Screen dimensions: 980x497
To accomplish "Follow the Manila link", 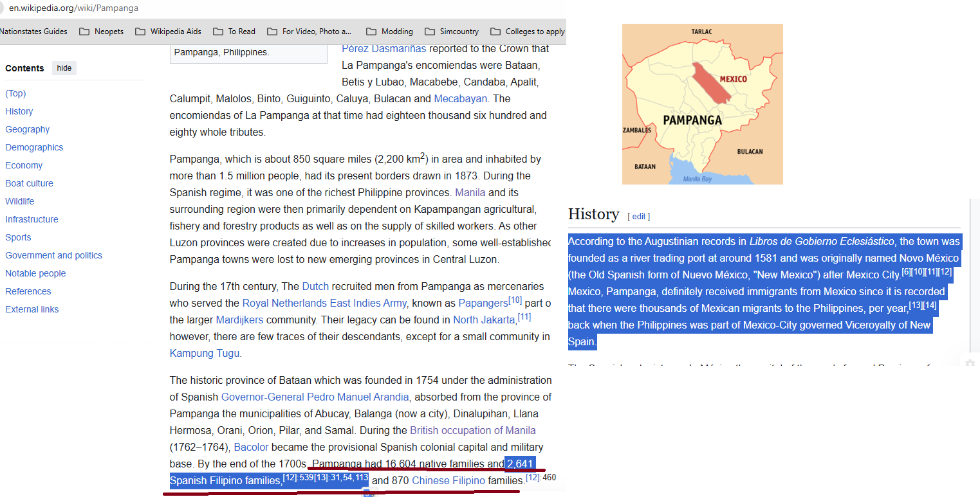I will click(x=470, y=192).
